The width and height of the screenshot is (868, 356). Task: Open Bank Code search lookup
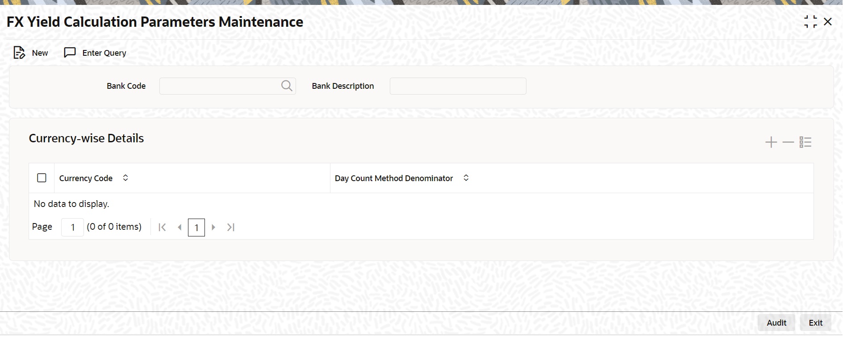coord(287,86)
